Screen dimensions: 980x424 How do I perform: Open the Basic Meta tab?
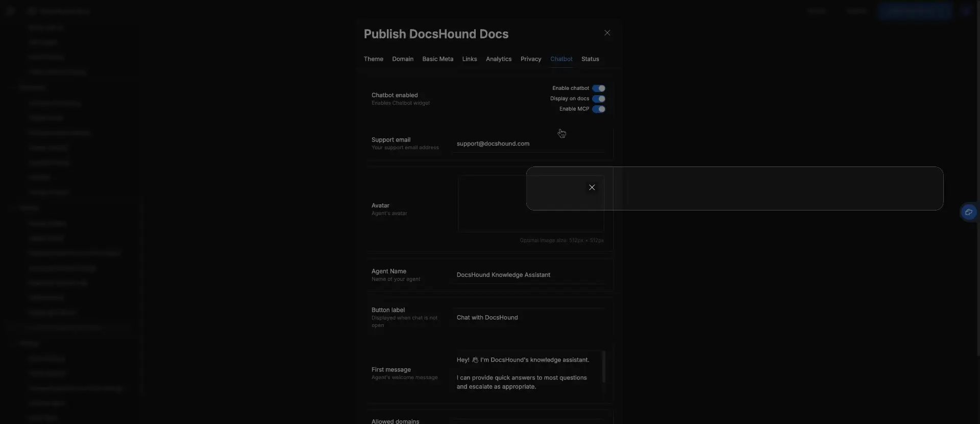437,59
